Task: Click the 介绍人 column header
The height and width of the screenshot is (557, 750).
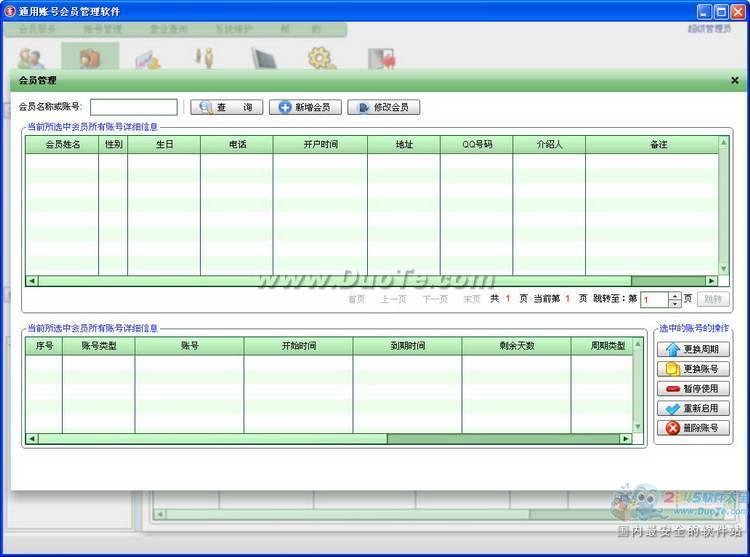Action: [550, 144]
